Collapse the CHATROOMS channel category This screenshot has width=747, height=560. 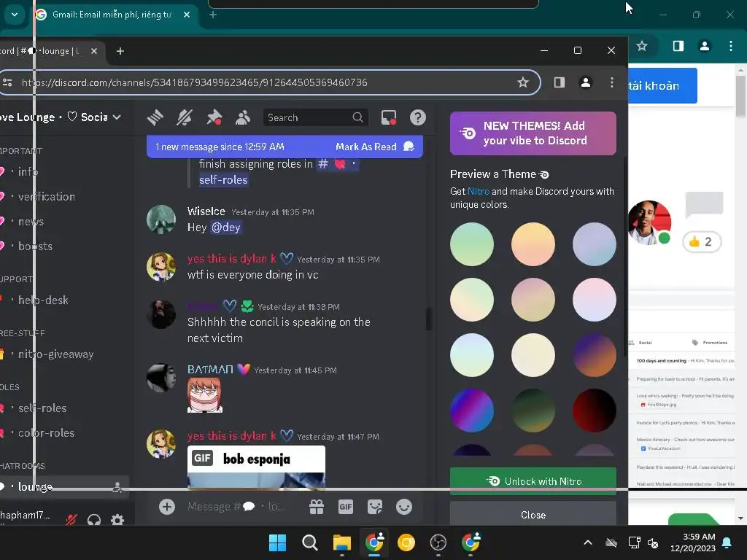click(23, 466)
